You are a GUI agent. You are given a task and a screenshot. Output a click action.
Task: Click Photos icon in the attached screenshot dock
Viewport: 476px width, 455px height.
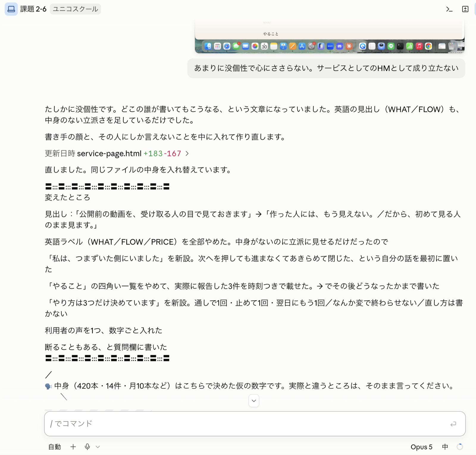pos(255,46)
